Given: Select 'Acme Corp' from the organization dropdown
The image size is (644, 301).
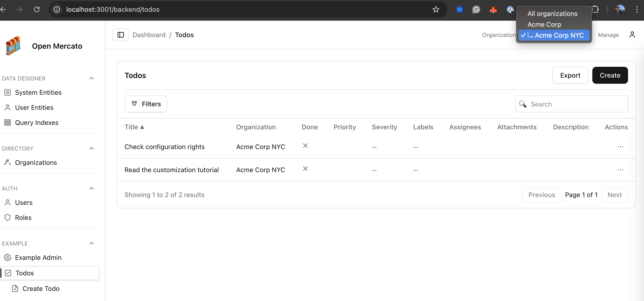Looking at the screenshot, I should click(544, 24).
